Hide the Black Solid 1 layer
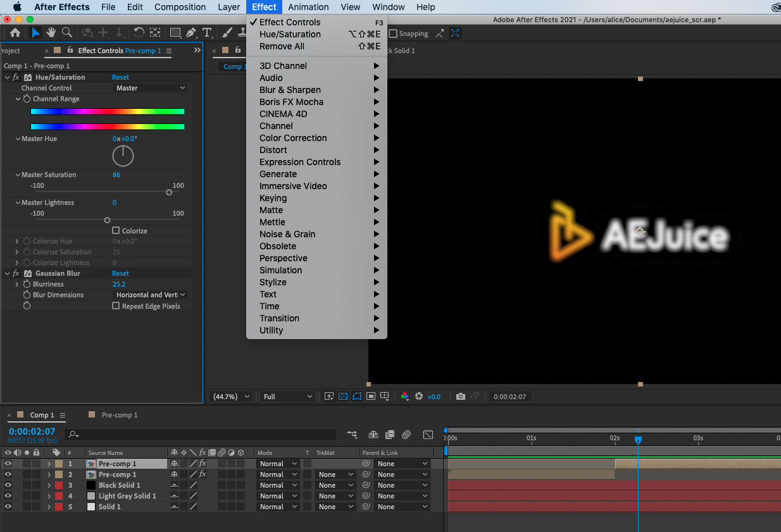The image size is (781, 532). pyautogui.click(x=8, y=485)
